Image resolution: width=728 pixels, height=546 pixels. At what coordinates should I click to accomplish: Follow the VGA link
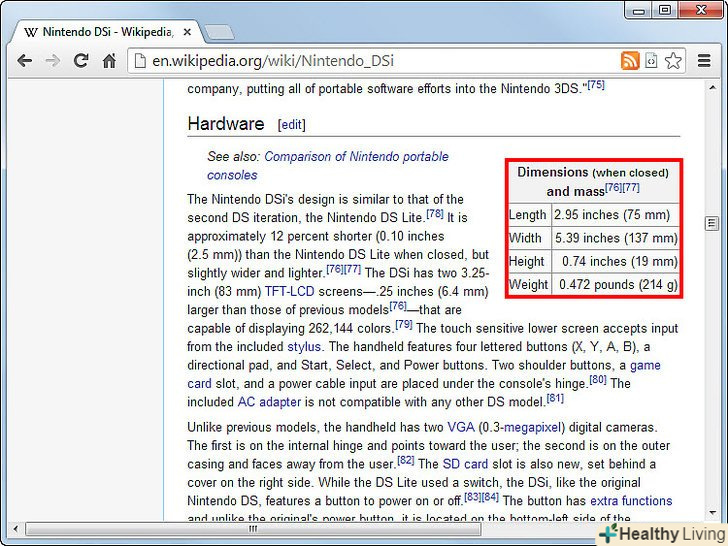[461, 427]
